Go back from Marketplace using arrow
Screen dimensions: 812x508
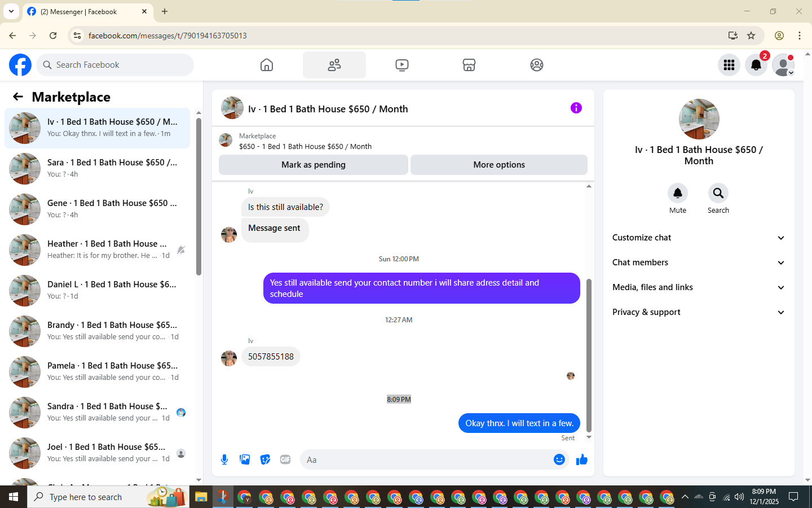[18, 97]
